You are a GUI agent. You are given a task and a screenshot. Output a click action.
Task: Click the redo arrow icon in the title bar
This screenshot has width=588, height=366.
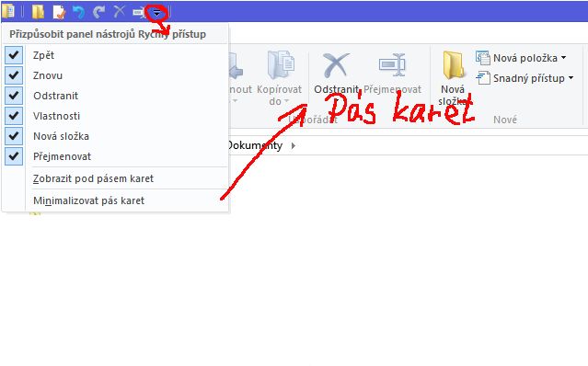98,12
